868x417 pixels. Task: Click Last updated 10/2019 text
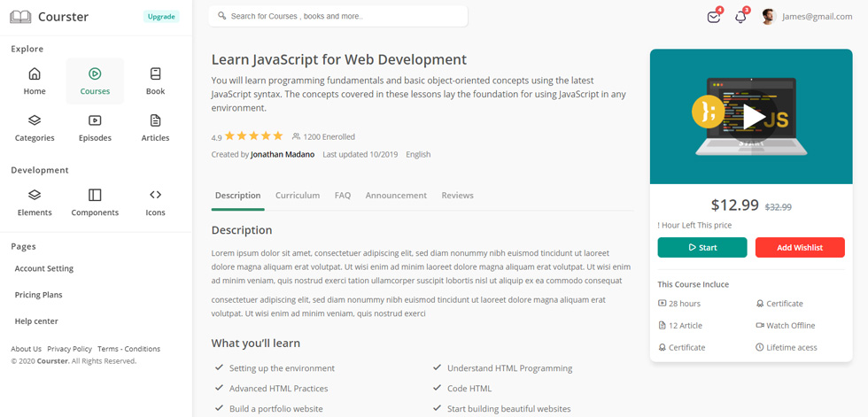click(x=360, y=154)
